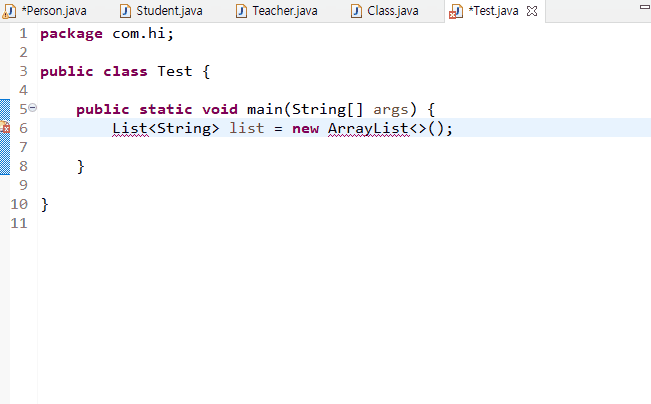Click the Student.java file icon
651x404 pixels.
(125, 11)
